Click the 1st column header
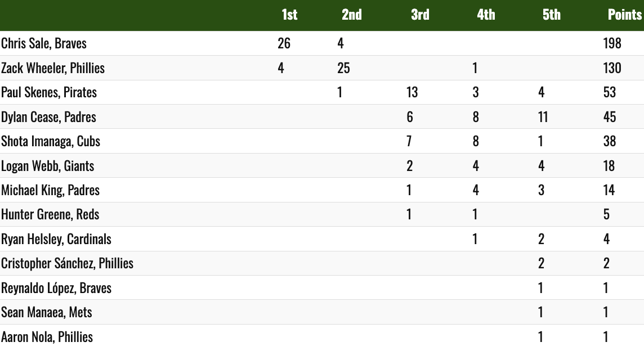Screen dimensions: 644x351 289,15
